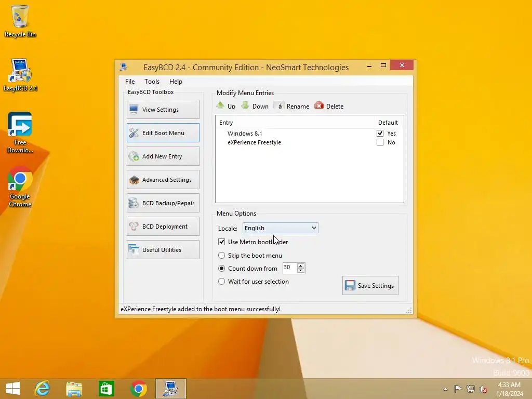Open Windows Store from taskbar
532x399 pixels.
click(x=106, y=389)
